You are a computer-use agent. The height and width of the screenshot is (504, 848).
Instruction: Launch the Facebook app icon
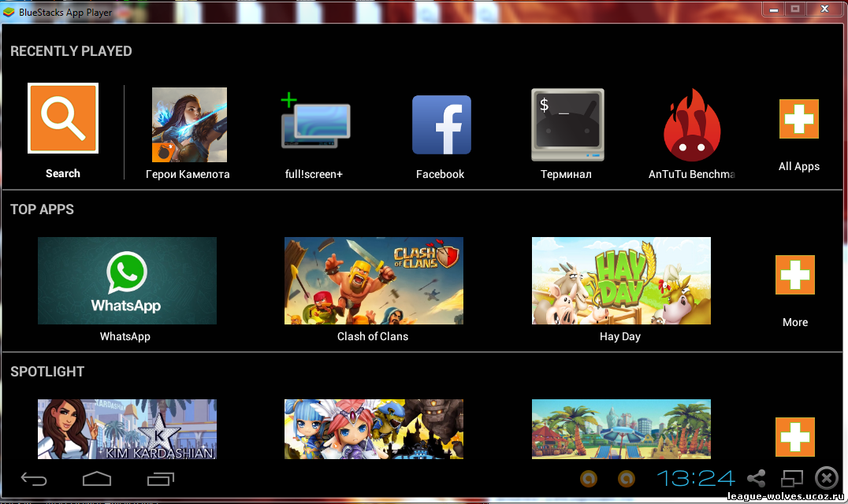(441, 124)
